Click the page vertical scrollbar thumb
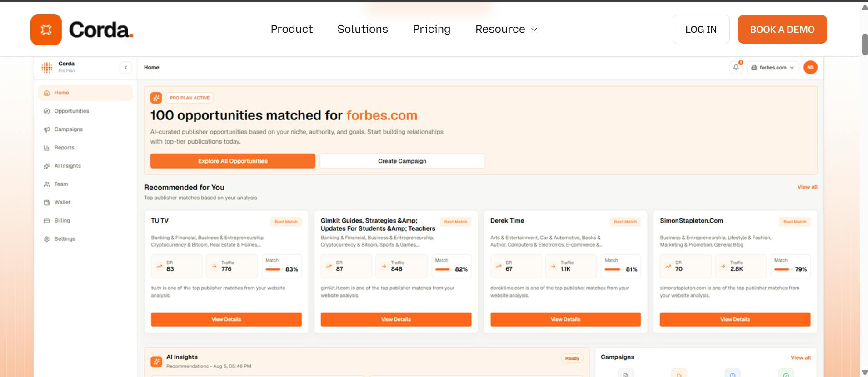 pos(864,44)
